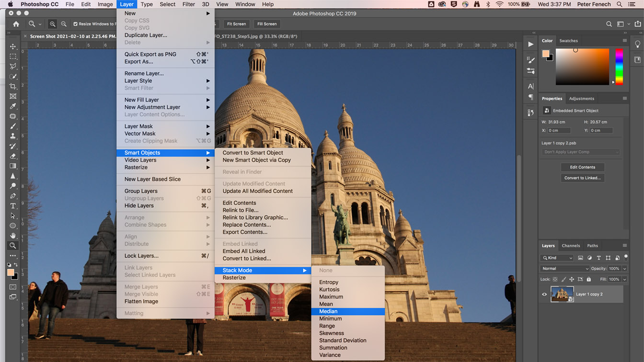Expand the Opacity dropdown arrow
Screen dimensions: 644x362
pos(624,269)
